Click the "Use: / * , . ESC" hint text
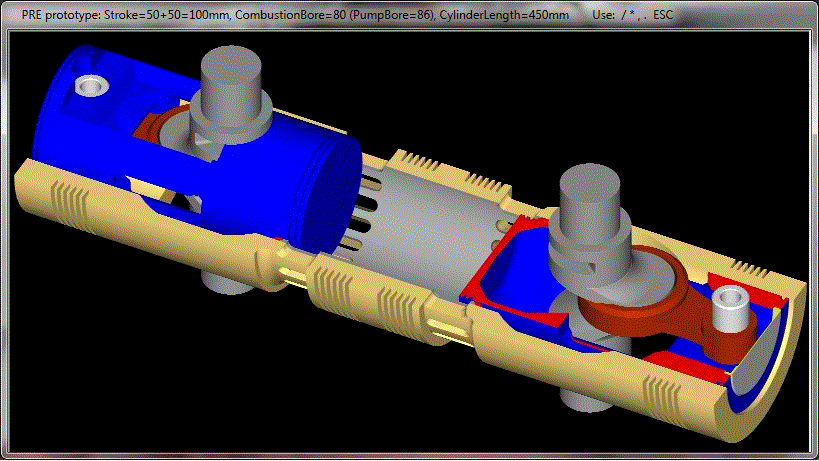This screenshot has height=461, width=819. click(633, 15)
